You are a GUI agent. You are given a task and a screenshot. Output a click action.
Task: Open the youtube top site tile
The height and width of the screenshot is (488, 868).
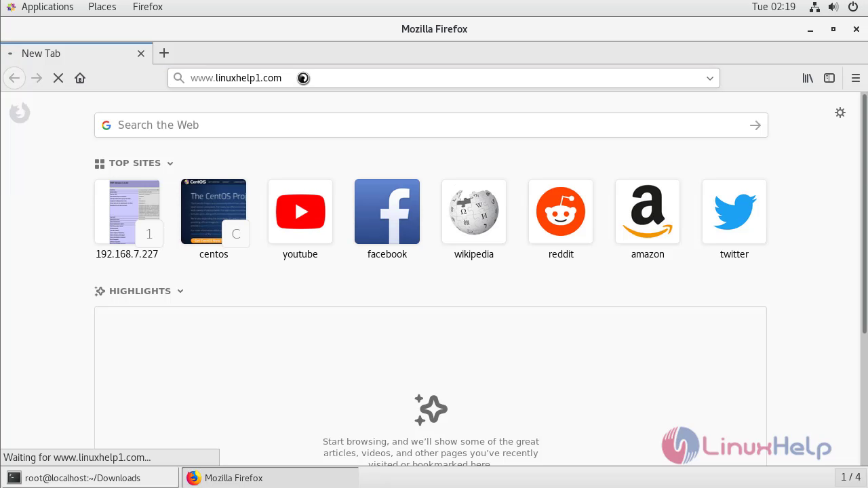(x=300, y=211)
